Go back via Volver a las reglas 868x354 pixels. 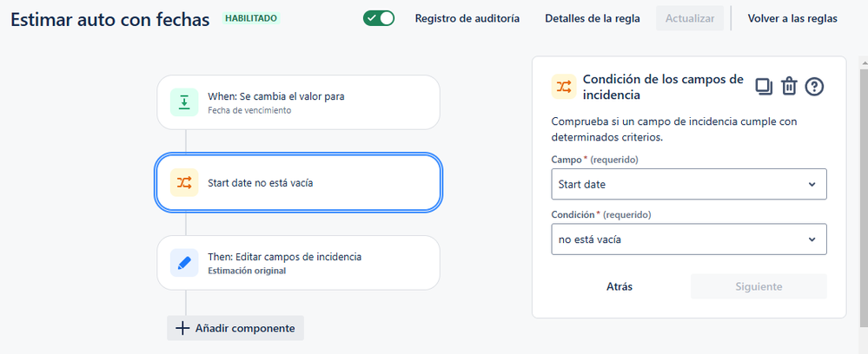(792, 18)
